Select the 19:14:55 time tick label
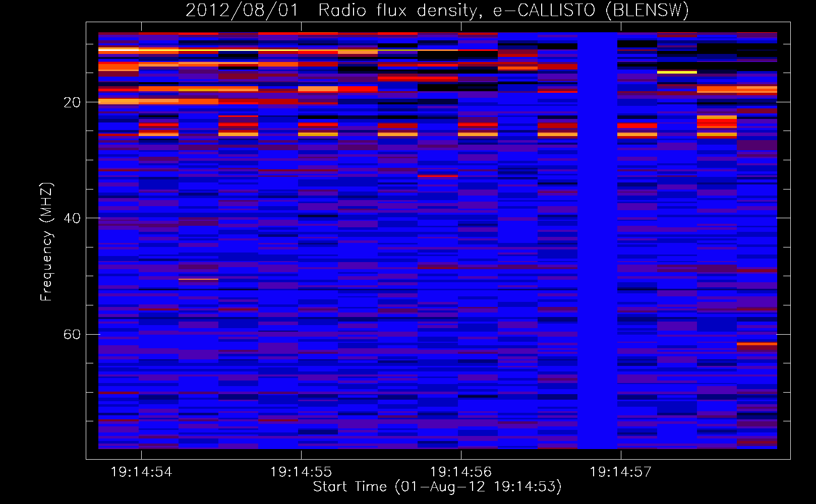This screenshot has height=504, width=816. [x=301, y=472]
